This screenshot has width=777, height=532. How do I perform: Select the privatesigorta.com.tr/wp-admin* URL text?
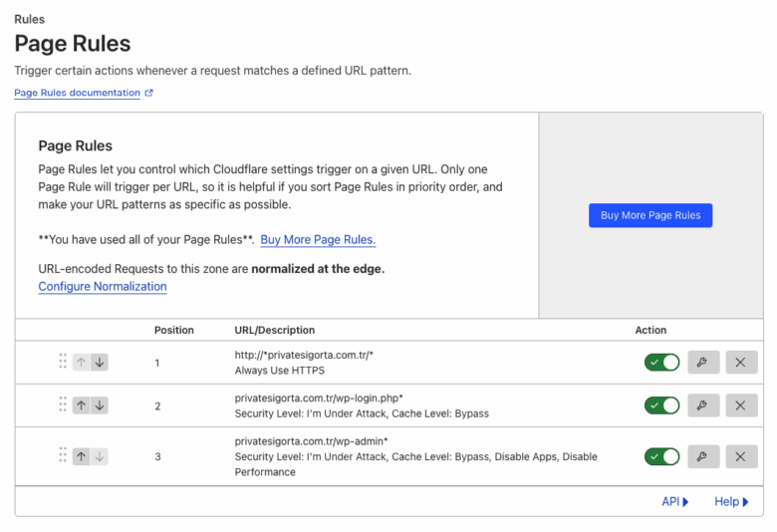coord(311,441)
